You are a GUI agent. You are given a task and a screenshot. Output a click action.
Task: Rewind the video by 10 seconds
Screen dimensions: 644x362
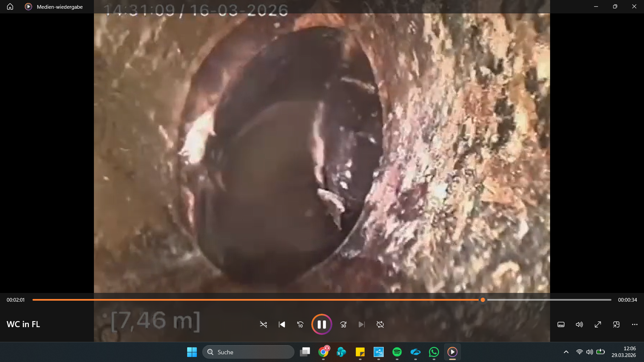(x=301, y=324)
